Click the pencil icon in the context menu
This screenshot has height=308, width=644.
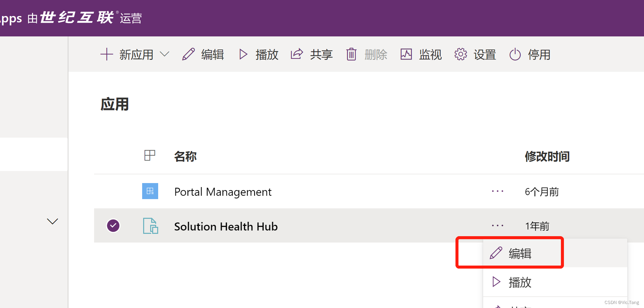pyautogui.click(x=496, y=253)
